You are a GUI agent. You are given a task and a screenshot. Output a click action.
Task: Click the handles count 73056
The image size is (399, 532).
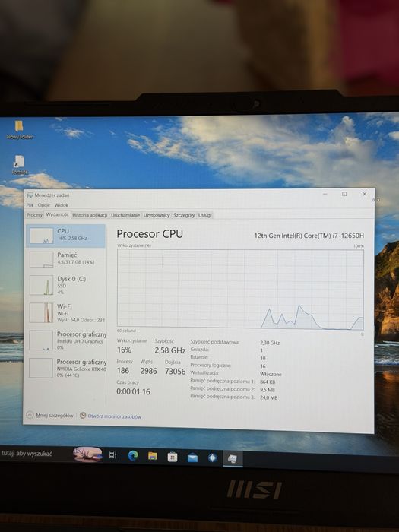(x=175, y=372)
